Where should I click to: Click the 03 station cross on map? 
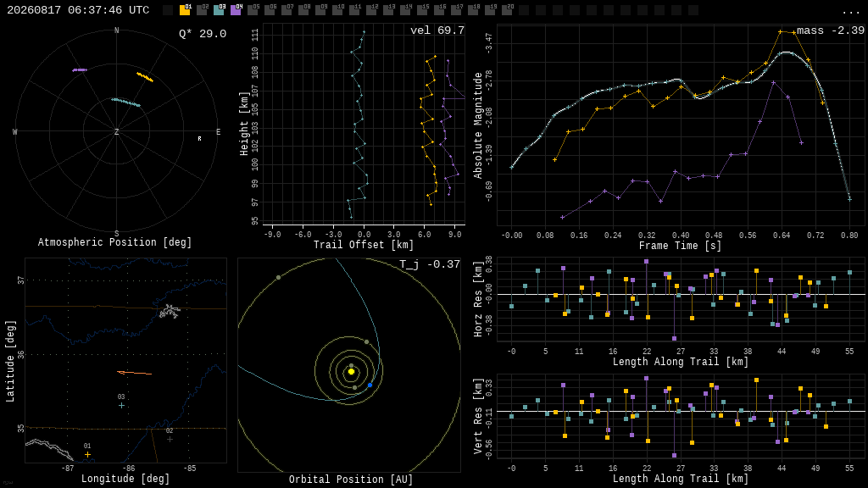pyautogui.click(x=121, y=406)
